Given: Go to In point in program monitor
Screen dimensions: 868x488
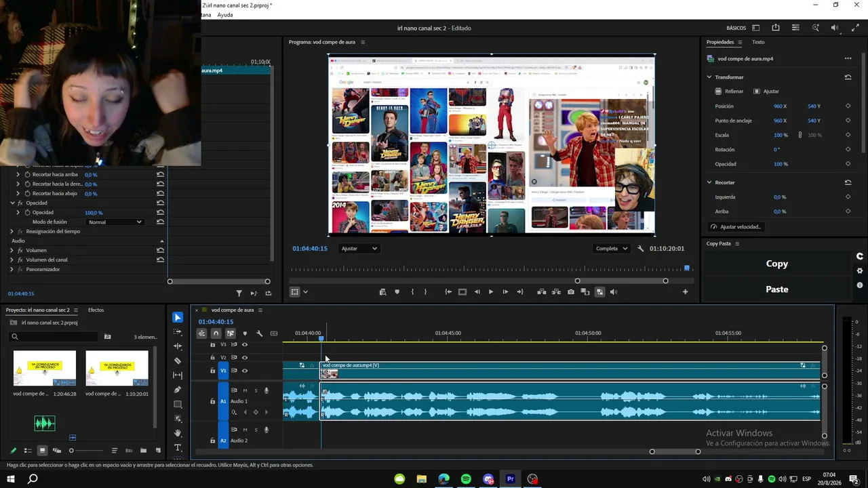Looking at the screenshot, I should pos(448,292).
